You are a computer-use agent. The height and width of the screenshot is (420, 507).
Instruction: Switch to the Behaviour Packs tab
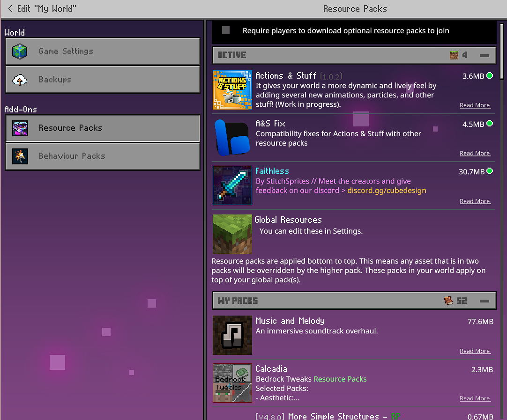[x=103, y=156]
